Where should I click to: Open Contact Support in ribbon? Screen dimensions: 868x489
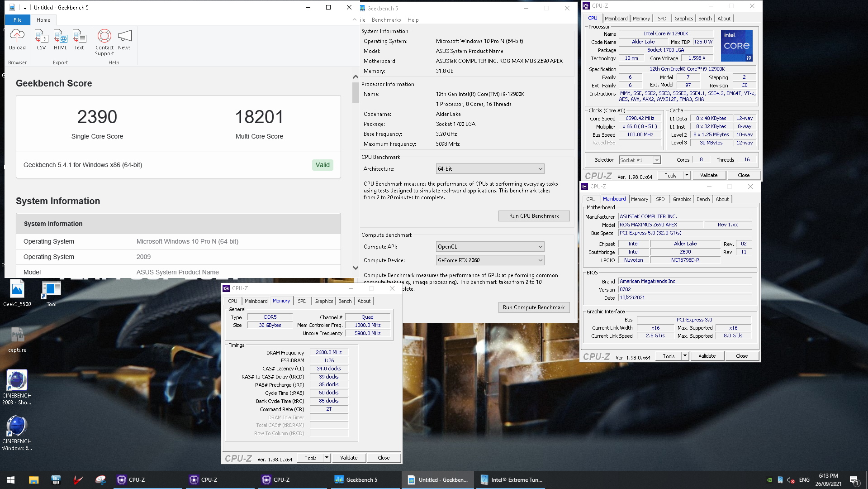pyautogui.click(x=104, y=43)
